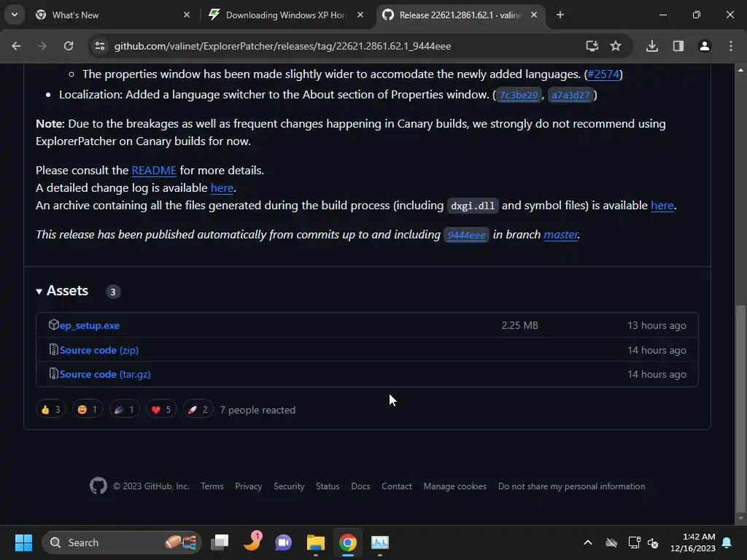747x560 pixels.
Task: Open the Terms footer link
Action: click(x=212, y=486)
